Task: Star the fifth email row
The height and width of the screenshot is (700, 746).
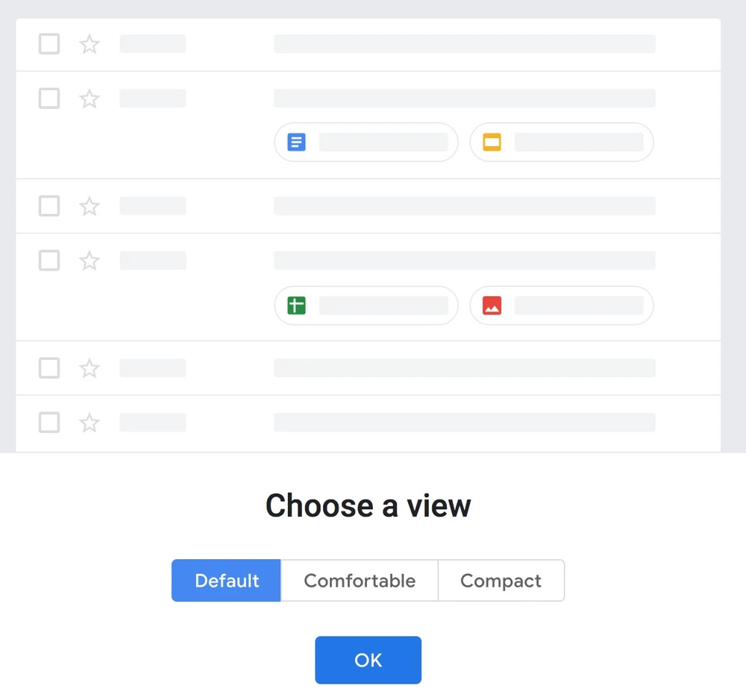Action: (90, 368)
